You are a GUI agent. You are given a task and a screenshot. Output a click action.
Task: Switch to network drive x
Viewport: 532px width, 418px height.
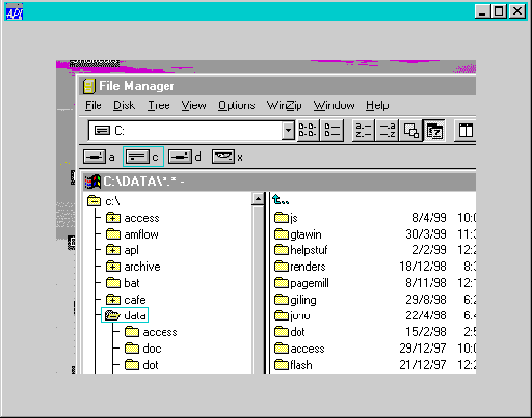pos(228,157)
